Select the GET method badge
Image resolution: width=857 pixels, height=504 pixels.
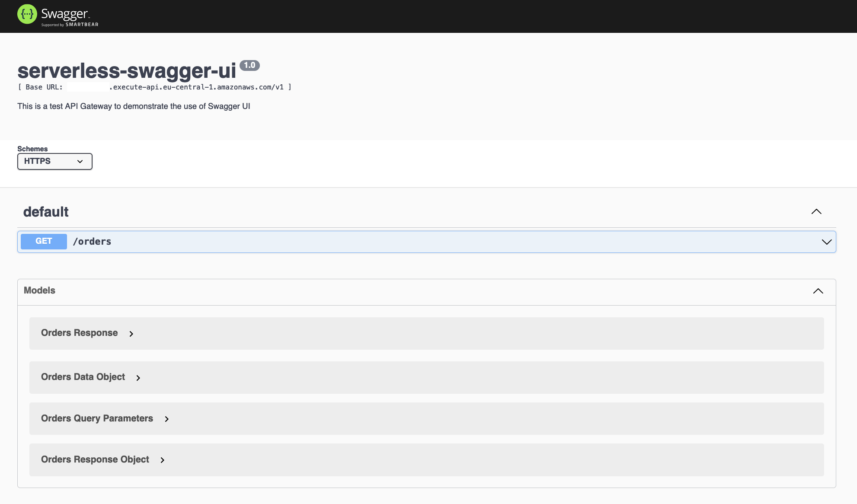[x=43, y=241]
